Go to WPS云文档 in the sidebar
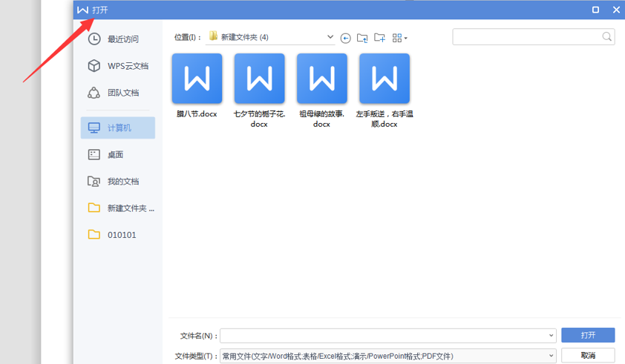The image size is (625, 364). point(117,66)
